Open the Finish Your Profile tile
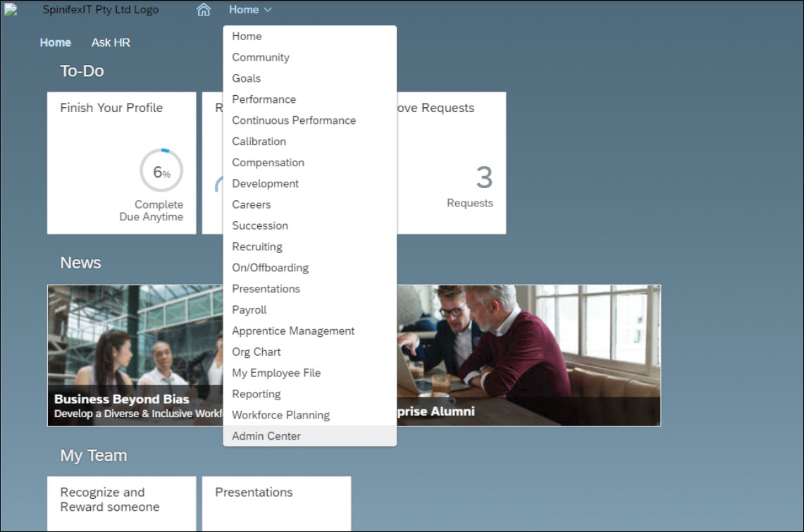This screenshot has height=532, width=804. [x=121, y=163]
